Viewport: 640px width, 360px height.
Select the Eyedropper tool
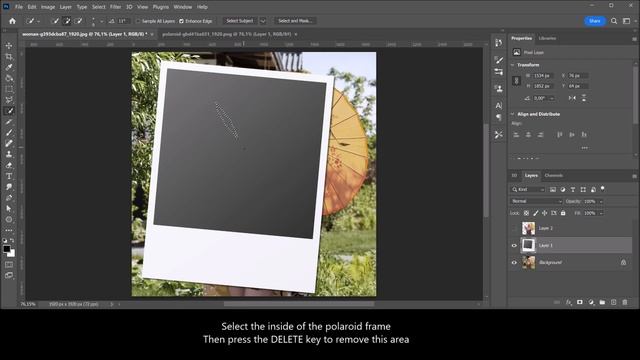[x=9, y=67]
